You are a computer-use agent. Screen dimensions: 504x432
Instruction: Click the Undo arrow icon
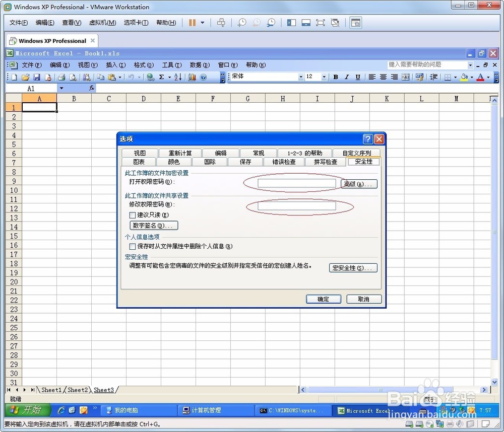(x=131, y=77)
